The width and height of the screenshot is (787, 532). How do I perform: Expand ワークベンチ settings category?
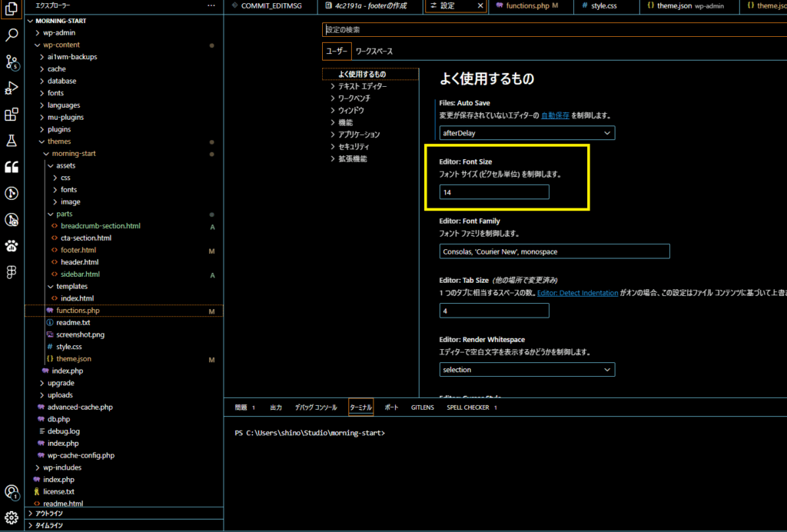(x=370, y=98)
